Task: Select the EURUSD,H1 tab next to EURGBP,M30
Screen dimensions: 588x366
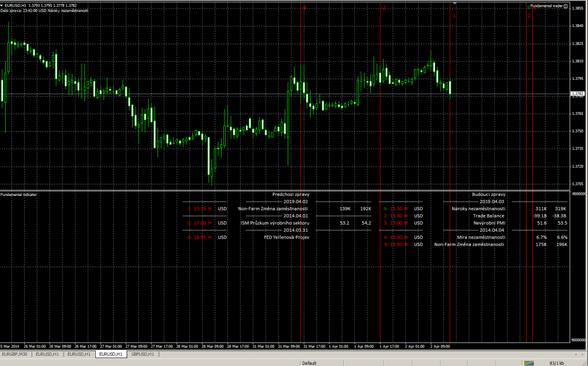Action: coord(47,354)
